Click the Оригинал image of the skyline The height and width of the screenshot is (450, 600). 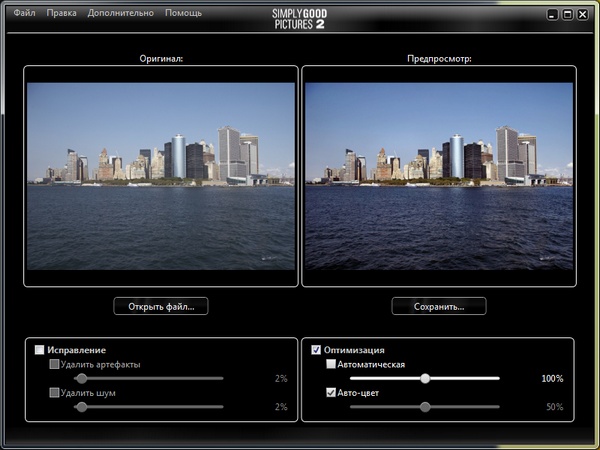[161, 175]
